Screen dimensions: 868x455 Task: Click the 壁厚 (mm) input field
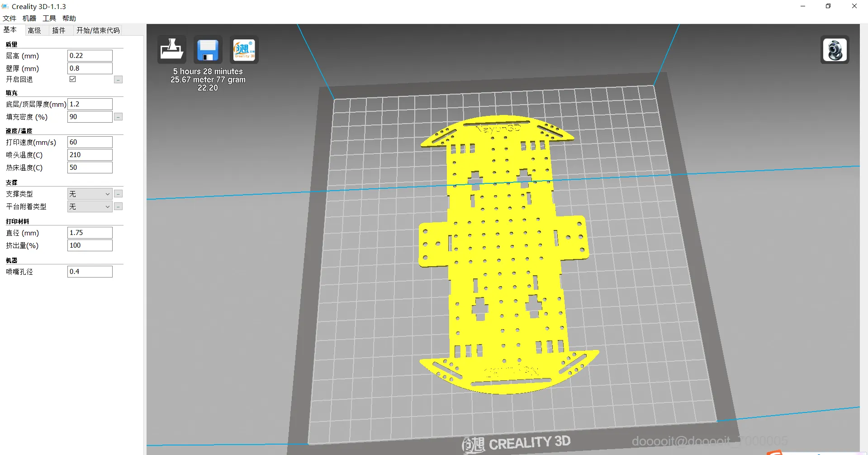tap(90, 68)
